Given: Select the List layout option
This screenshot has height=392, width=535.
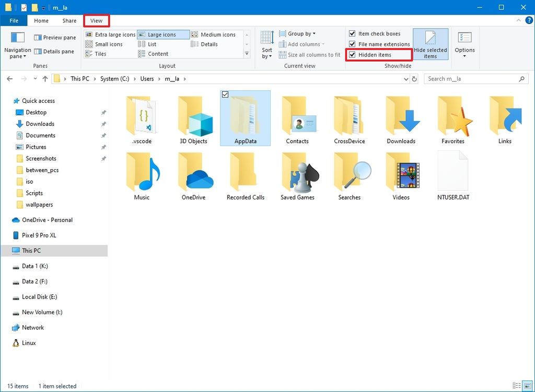Looking at the screenshot, I should click(x=153, y=44).
